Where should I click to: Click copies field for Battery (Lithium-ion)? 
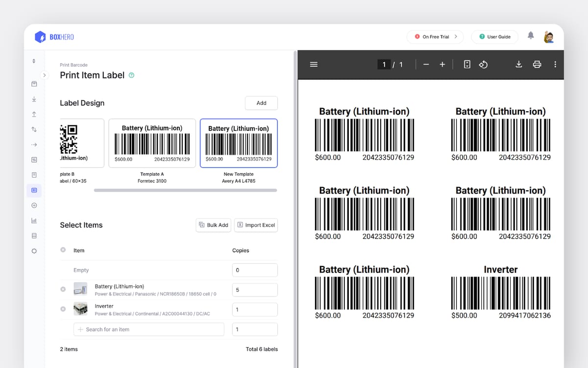click(x=255, y=290)
